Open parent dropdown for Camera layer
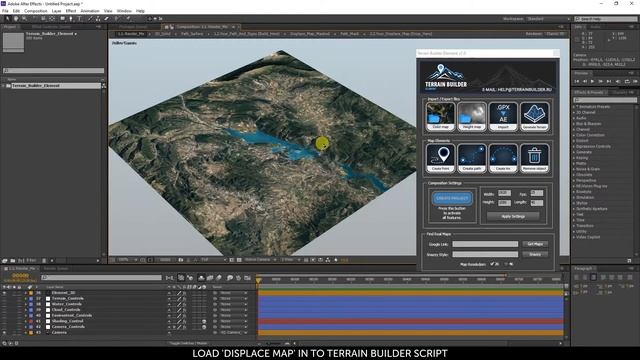 235,333
